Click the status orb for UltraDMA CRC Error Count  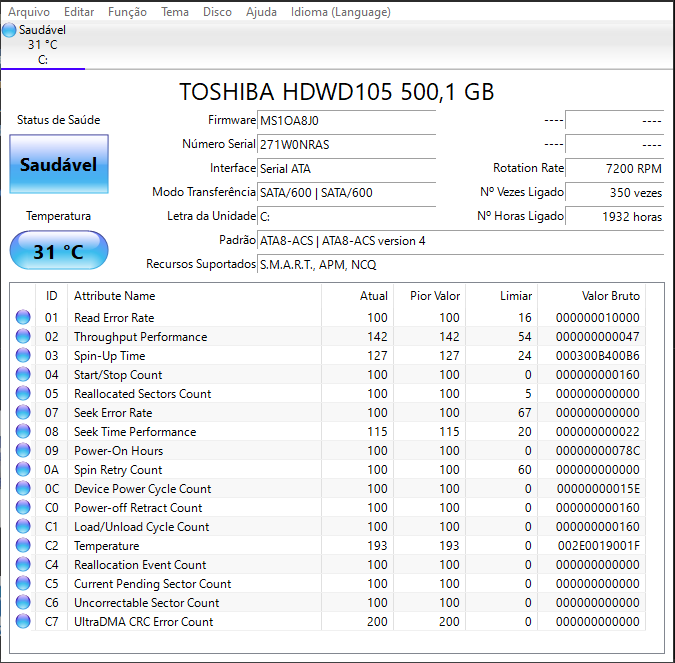23,621
